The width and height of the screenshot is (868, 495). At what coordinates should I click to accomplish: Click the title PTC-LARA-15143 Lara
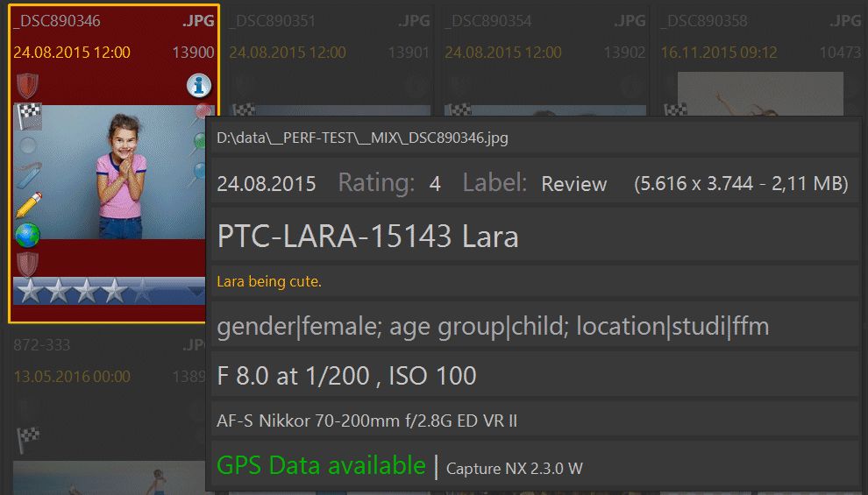(368, 237)
